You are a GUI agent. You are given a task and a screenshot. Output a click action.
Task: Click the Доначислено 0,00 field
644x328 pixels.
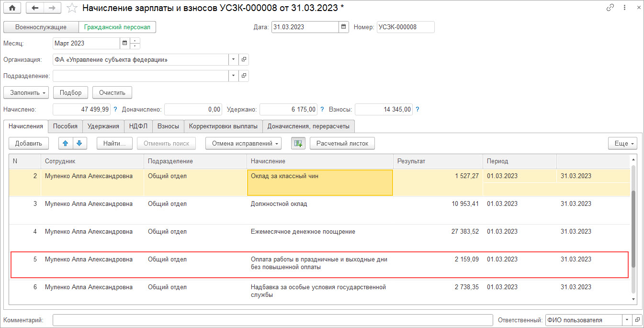tap(193, 109)
